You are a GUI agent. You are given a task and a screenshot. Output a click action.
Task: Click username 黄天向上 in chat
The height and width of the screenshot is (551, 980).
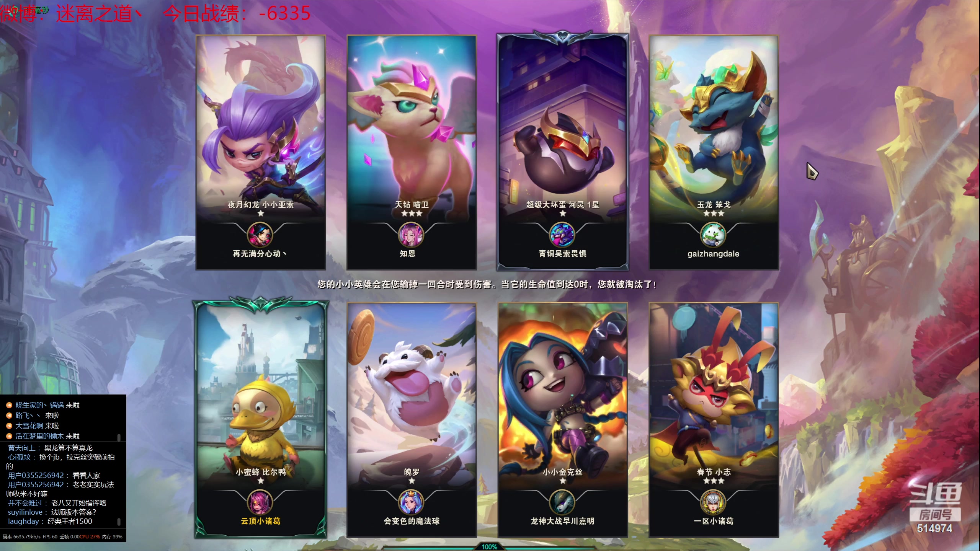(x=21, y=448)
